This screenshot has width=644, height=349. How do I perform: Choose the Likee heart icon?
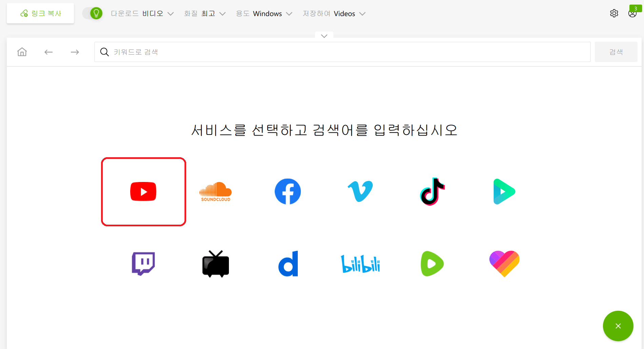[504, 264]
